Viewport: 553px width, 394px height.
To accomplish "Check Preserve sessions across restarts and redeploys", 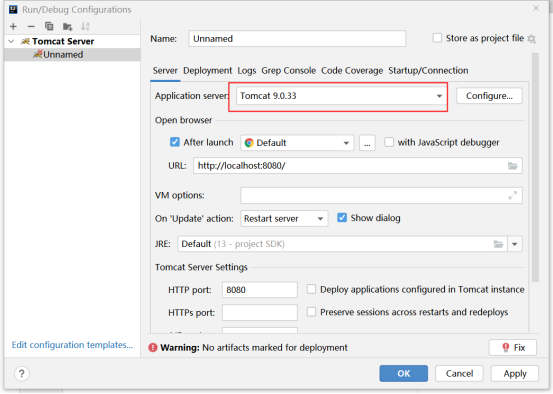I will click(x=311, y=312).
